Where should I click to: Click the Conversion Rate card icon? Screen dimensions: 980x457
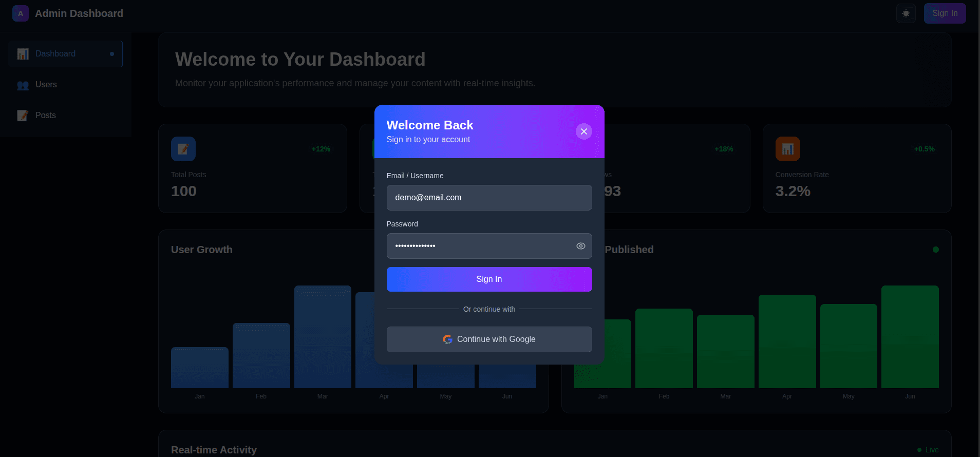[787, 149]
